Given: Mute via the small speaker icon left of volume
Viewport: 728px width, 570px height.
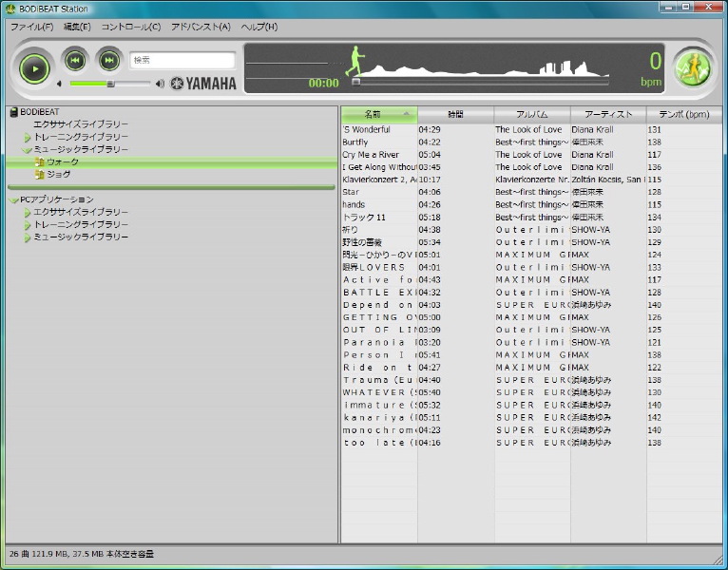Looking at the screenshot, I should [x=60, y=84].
